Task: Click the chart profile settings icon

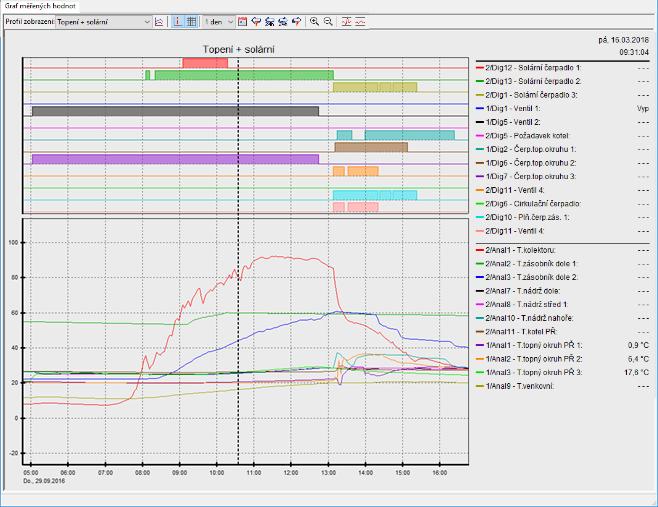Action: tap(159, 22)
